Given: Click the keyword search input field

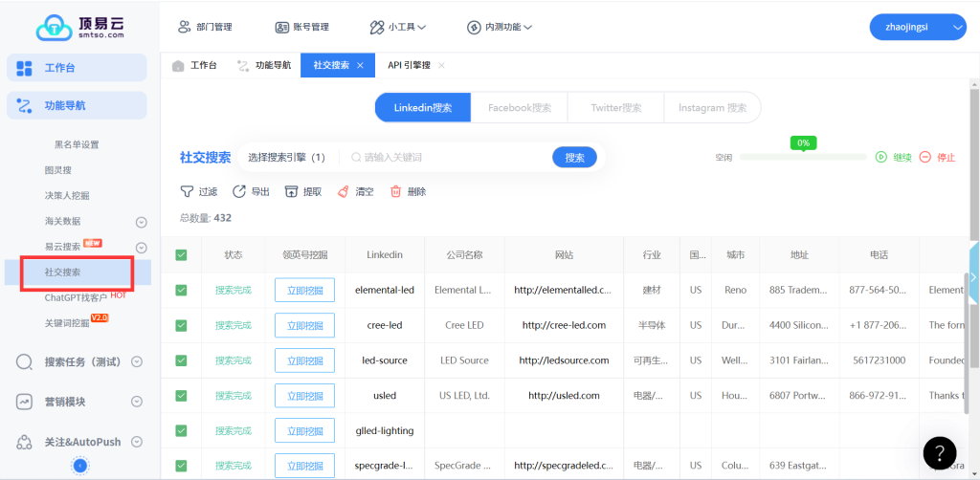Looking at the screenshot, I should 450,158.
